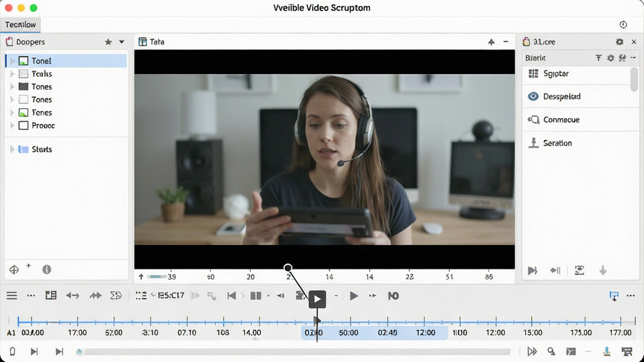Open the gear settings in the 01.rore header
This screenshot has width=644, height=362.
pyautogui.click(x=619, y=42)
